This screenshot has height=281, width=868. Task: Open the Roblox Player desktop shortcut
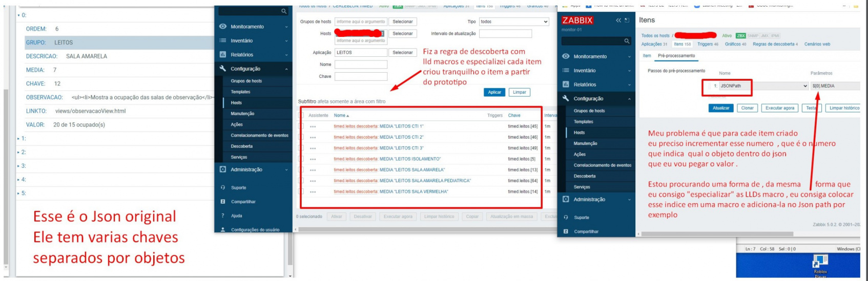819,266
